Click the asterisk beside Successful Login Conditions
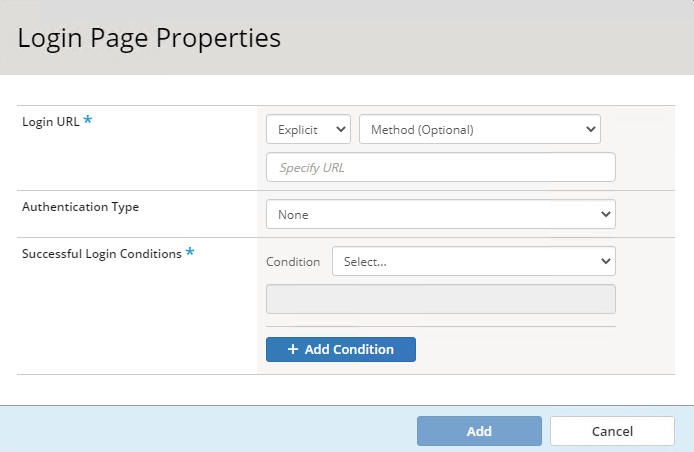This screenshot has height=452, width=694. [x=190, y=253]
